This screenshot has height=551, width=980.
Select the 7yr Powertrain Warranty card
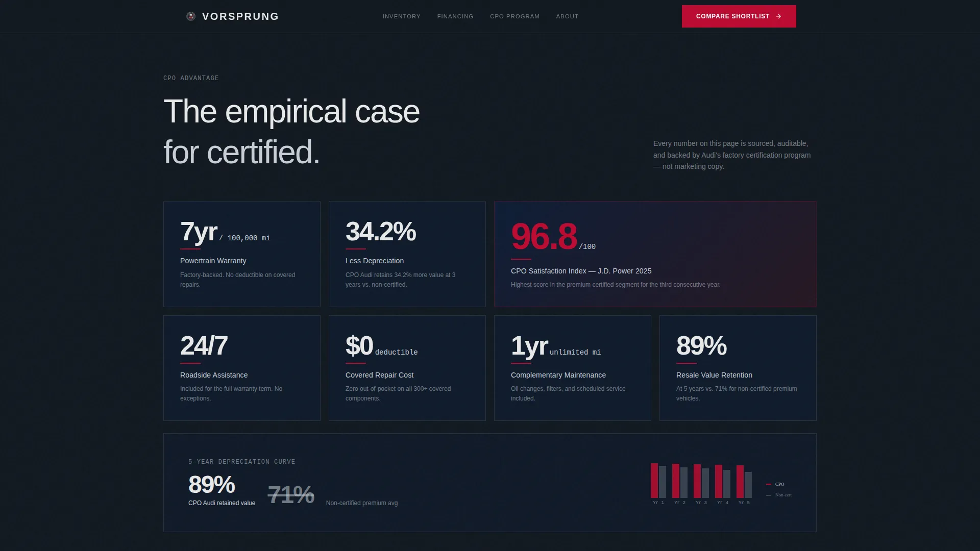[242, 254]
